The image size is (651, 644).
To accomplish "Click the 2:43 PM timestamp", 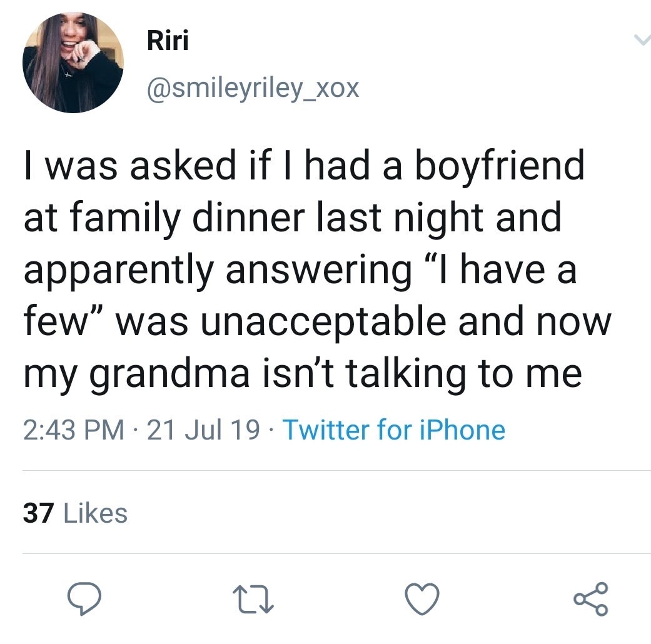I will click(74, 430).
